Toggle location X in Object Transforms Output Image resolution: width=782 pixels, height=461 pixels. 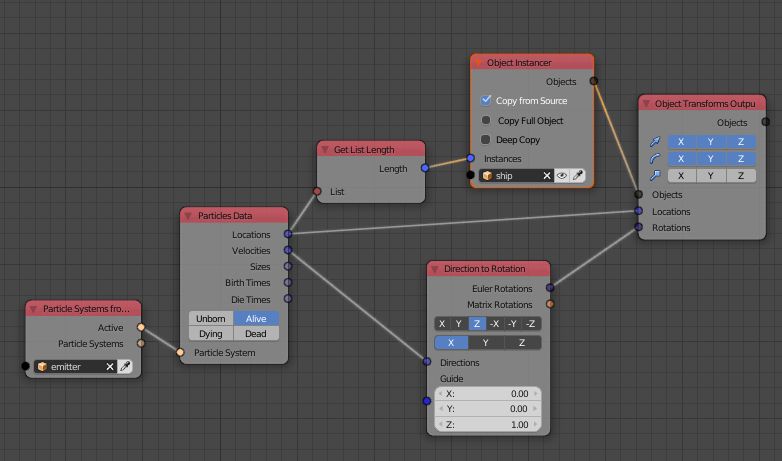pyautogui.click(x=681, y=142)
